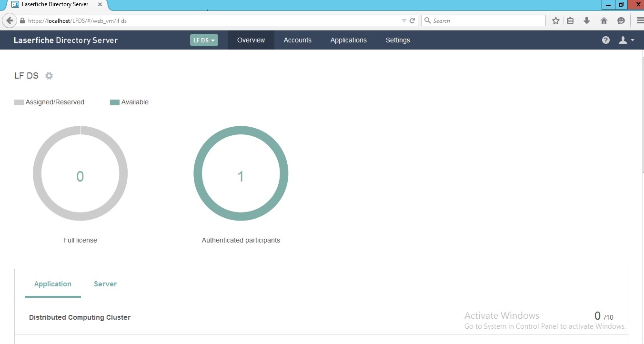Open the LF DS site dropdown
The image size is (644, 344).
[204, 40]
